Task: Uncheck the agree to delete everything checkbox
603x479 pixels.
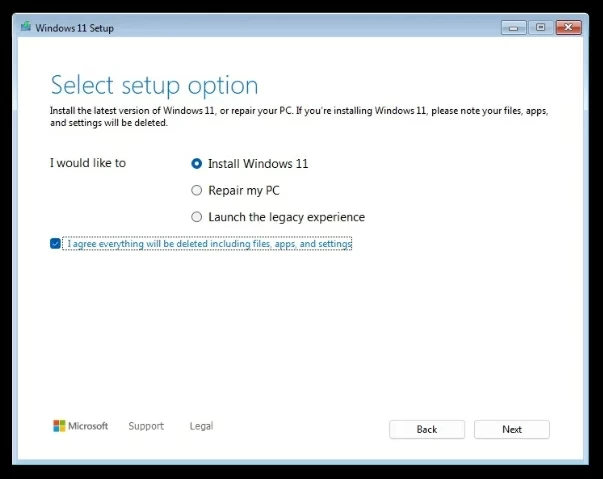Action: coord(55,243)
